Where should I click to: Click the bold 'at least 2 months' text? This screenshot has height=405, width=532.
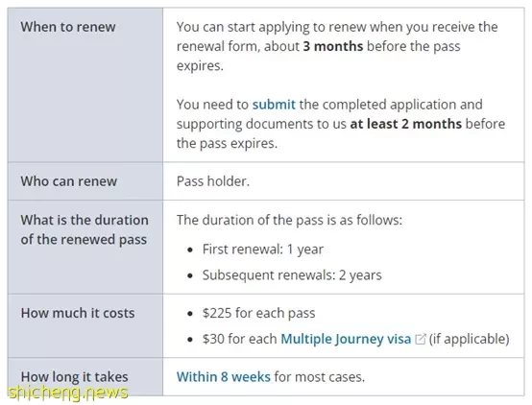click(406, 124)
